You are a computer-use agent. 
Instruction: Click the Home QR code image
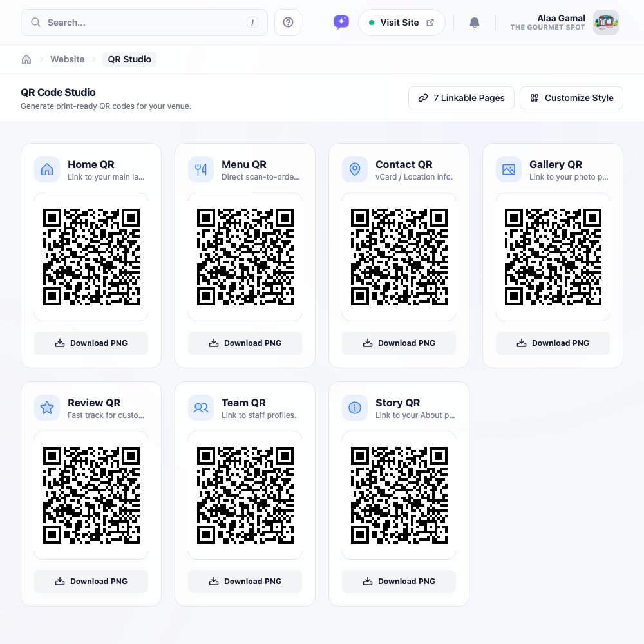(91, 257)
